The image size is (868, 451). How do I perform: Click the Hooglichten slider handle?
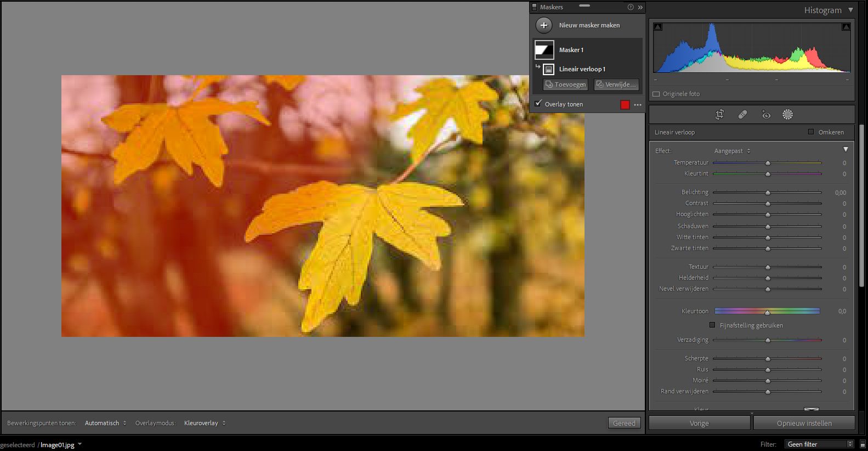[768, 215]
